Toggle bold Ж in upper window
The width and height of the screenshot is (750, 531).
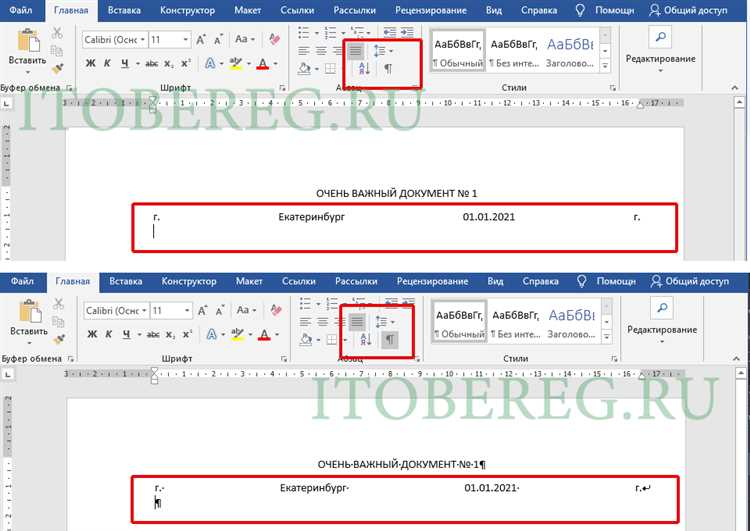pos(90,63)
